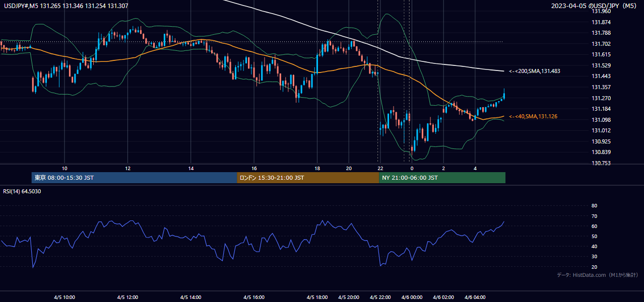This screenshot has width=644, height=302.
Task: Click hour label 16 under the price chart
Action: click(x=254, y=168)
